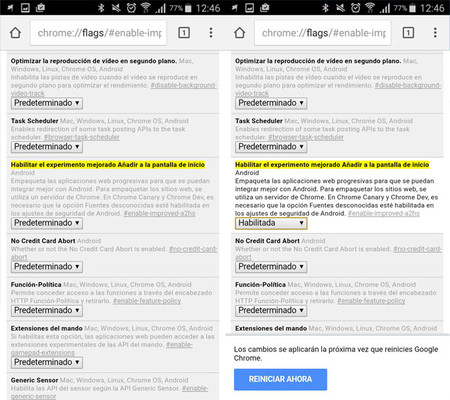The width and height of the screenshot is (450, 400).
Task: Open No Credit Card Abort dropdown, right screenshot
Action: (271, 267)
